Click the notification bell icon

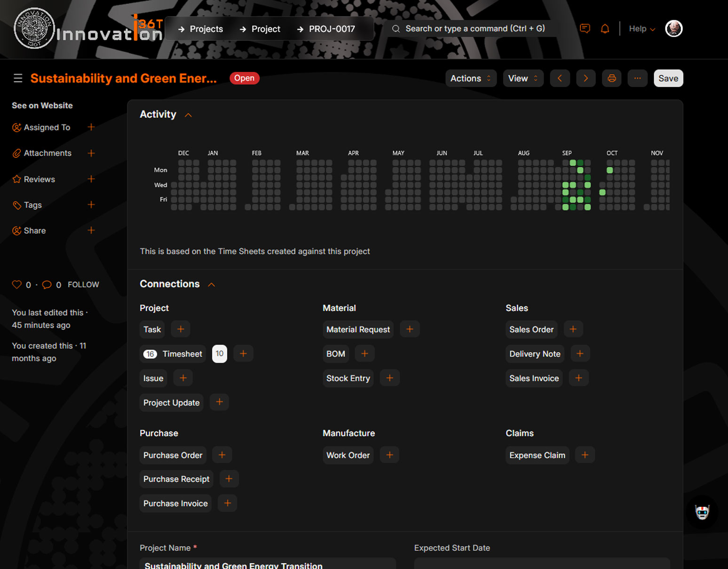click(x=605, y=29)
